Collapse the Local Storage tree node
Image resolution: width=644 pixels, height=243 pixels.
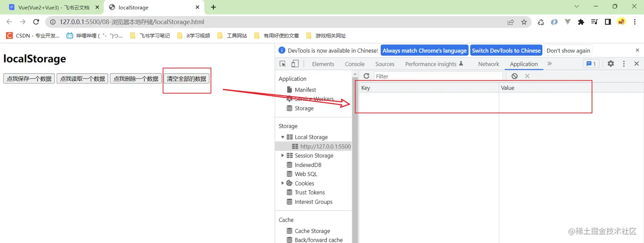[x=283, y=137]
